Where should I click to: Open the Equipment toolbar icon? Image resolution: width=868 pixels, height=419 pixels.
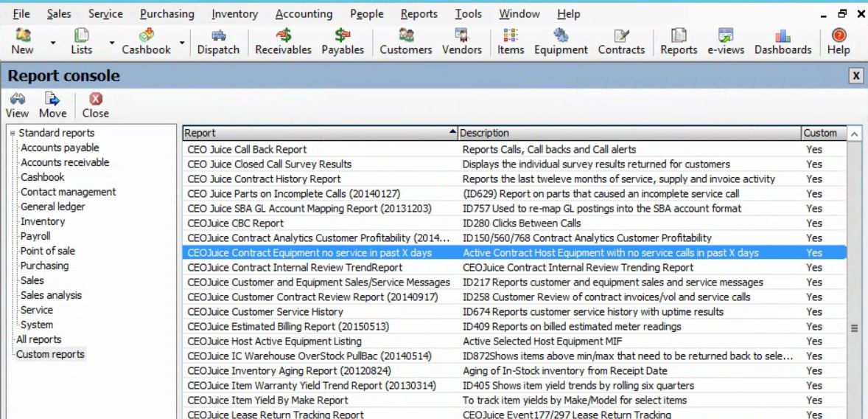561,41
